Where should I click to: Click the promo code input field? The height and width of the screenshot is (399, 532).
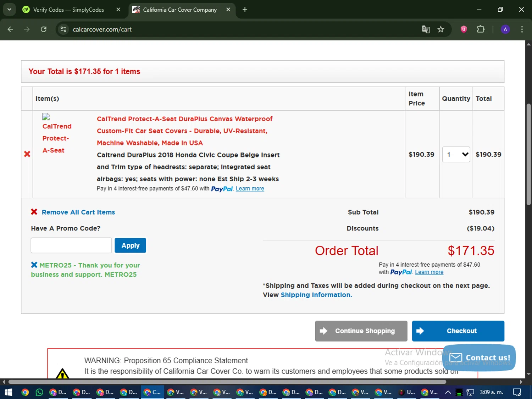click(x=71, y=245)
